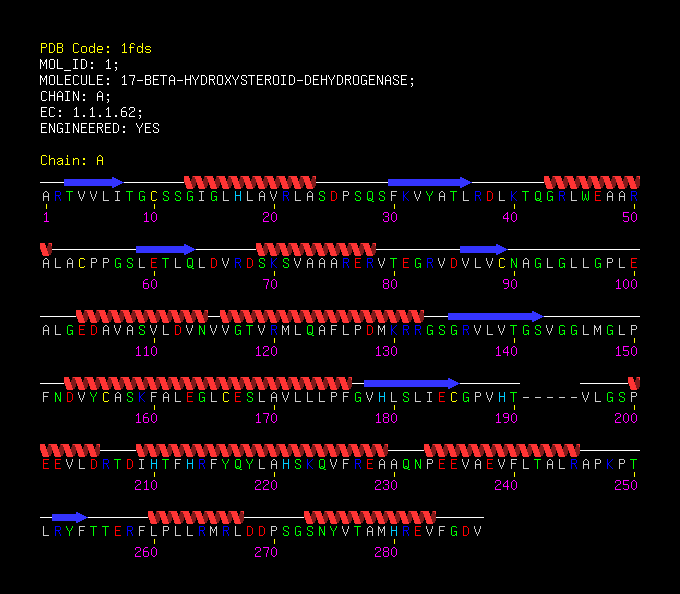This screenshot has width=680, height=594.
Task: Click the MOLECULE 17-BETA-HYDROXYSTEROID-DEHYDROGENASE text
Action: point(227,80)
